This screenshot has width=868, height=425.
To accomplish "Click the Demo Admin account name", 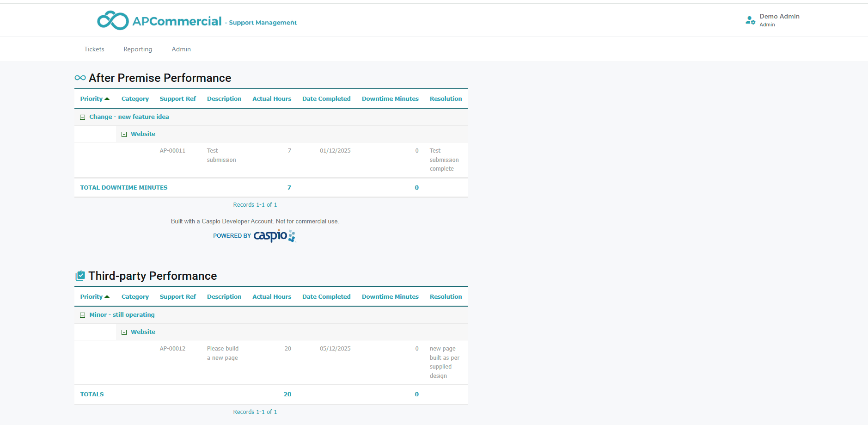I will 779,16.
